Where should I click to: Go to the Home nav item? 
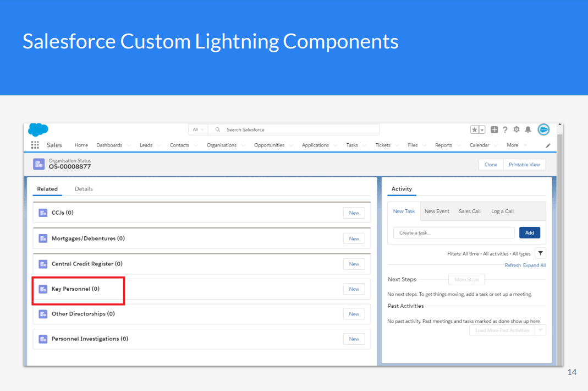pos(81,145)
